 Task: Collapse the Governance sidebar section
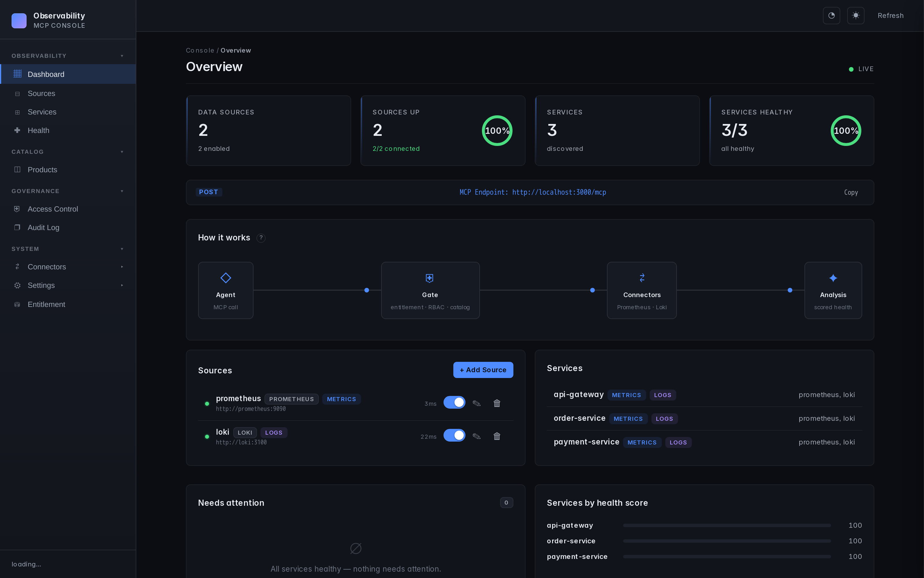click(x=122, y=191)
